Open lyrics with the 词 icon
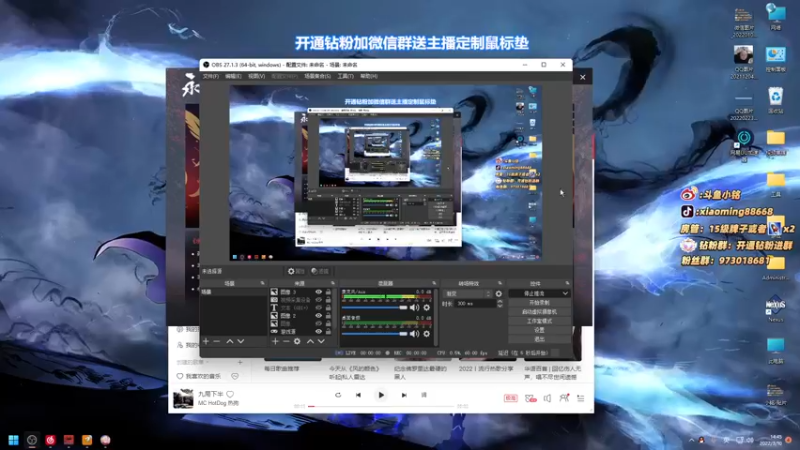 point(424,395)
